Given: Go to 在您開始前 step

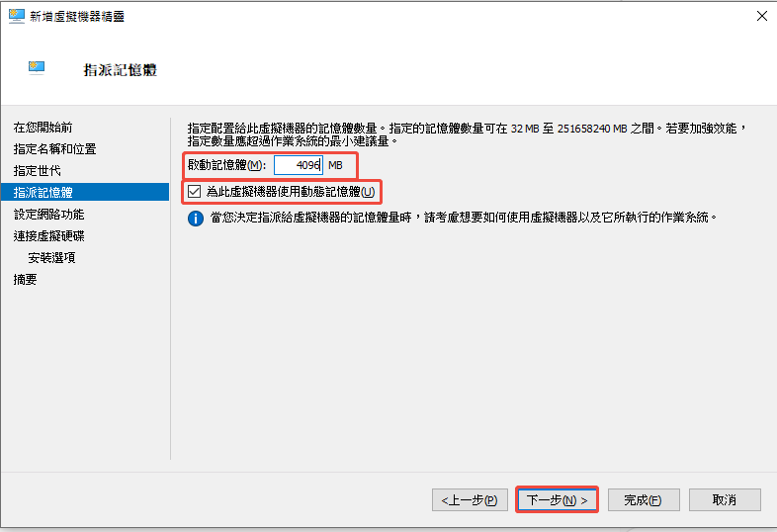Looking at the screenshot, I should (x=43, y=128).
